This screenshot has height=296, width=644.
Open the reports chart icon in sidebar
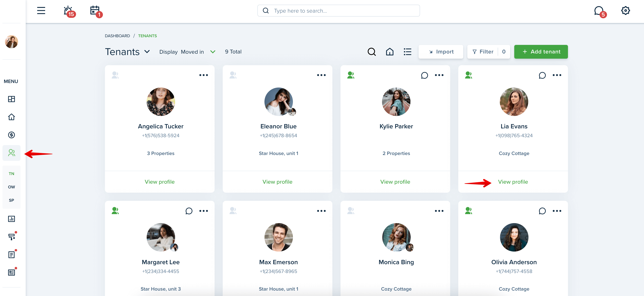pos(12,219)
